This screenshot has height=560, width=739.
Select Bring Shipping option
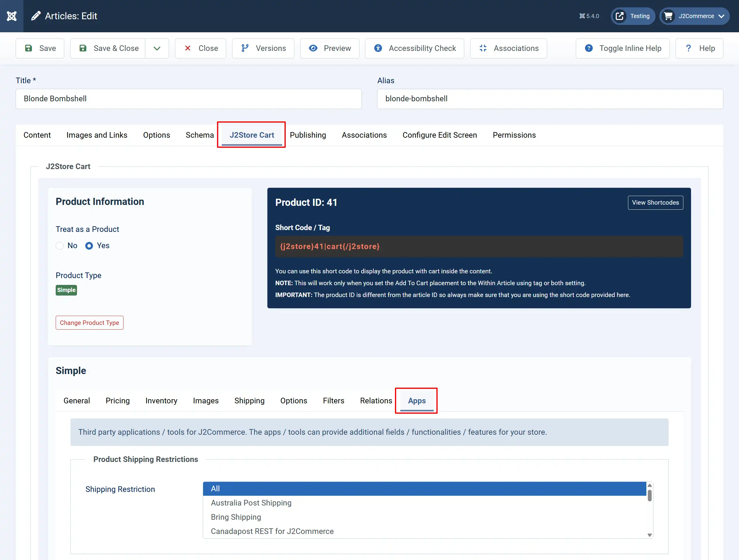pos(424,517)
